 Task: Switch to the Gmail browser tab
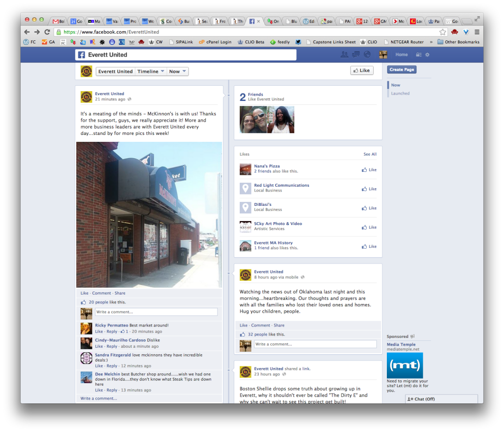[59, 21]
